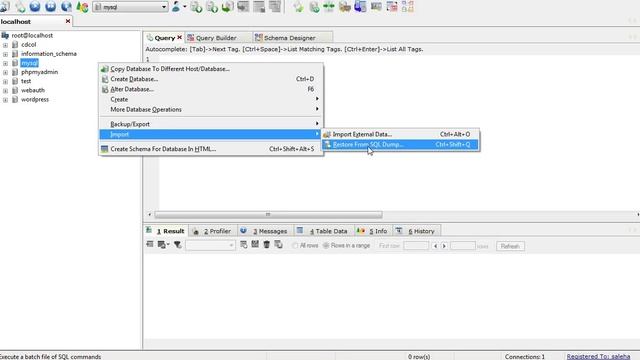This screenshot has height=360, width=640.
Task: Open More Database Operations submenu
Action: point(211,109)
